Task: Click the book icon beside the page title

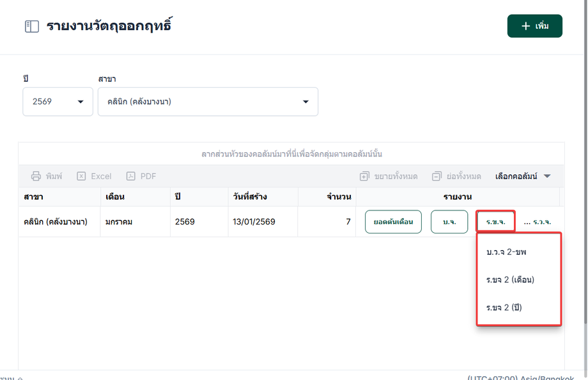Action: 31,26
